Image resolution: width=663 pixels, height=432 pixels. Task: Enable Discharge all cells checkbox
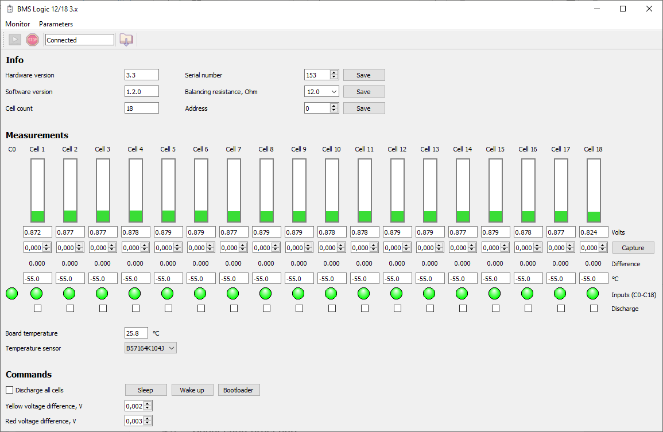coord(10,390)
